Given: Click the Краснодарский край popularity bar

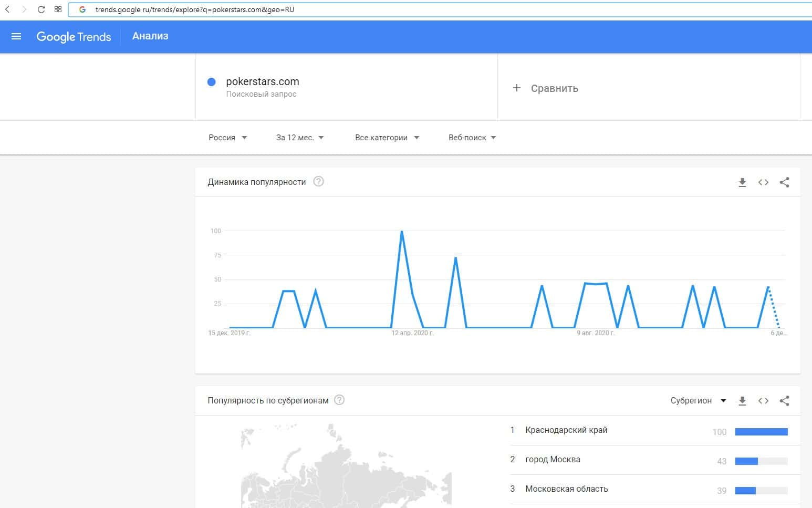Looking at the screenshot, I should [x=762, y=432].
